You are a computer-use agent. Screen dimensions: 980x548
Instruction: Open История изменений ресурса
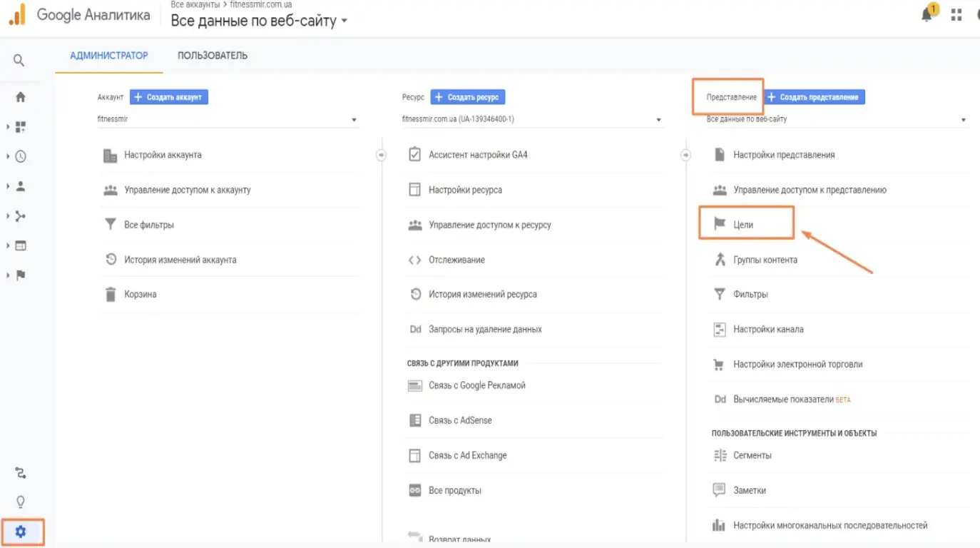coord(483,294)
